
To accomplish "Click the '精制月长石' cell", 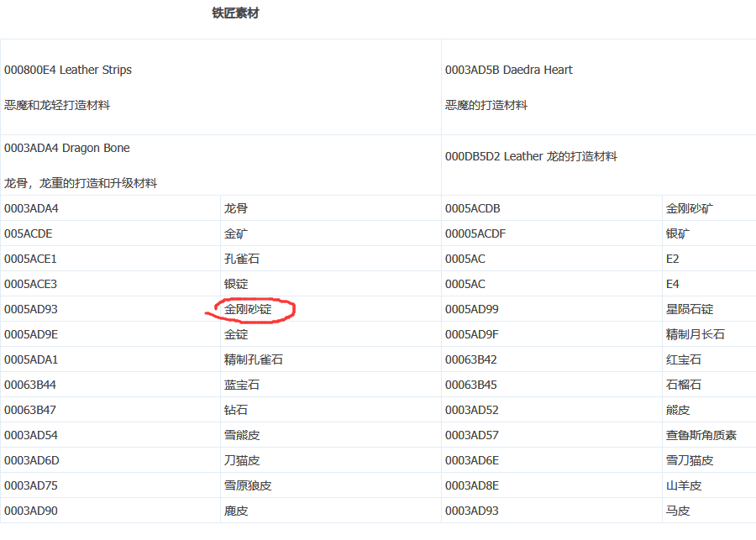I will (x=696, y=334).
